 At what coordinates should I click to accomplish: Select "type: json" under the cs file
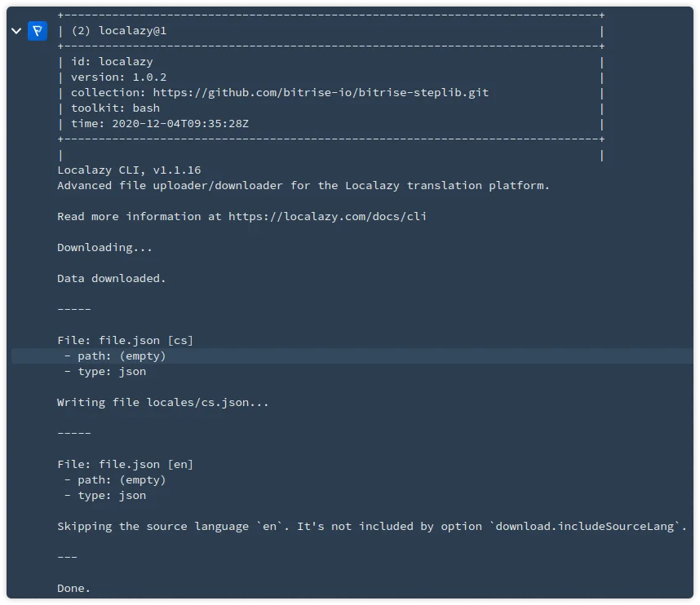pyautogui.click(x=105, y=371)
